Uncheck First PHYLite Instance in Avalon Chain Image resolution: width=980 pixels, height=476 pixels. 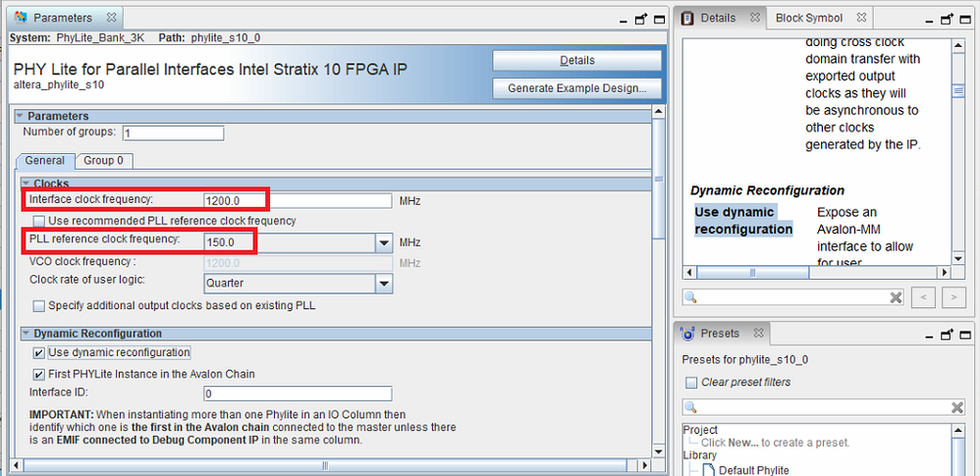[39, 374]
